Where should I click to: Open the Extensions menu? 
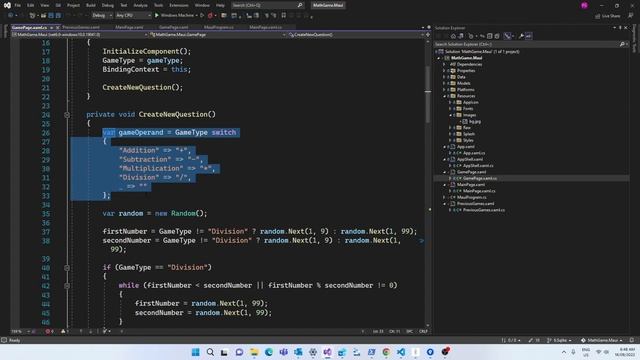click(179, 5)
